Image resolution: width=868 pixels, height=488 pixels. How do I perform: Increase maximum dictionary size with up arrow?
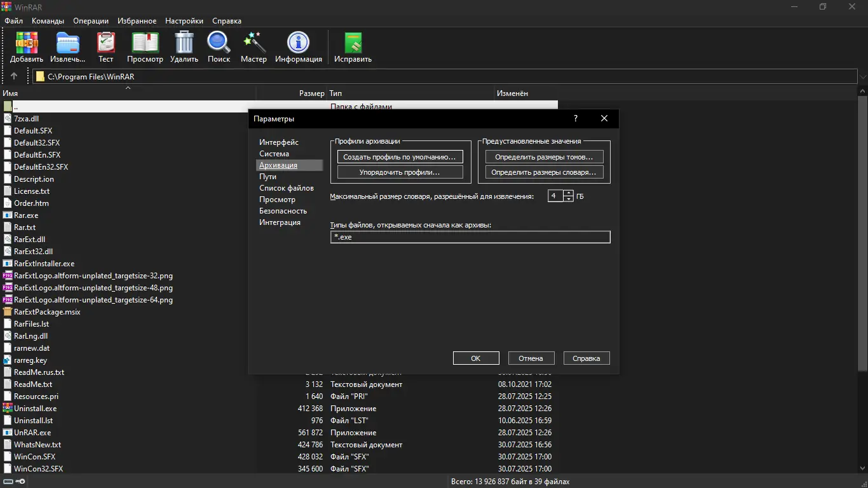click(568, 193)
